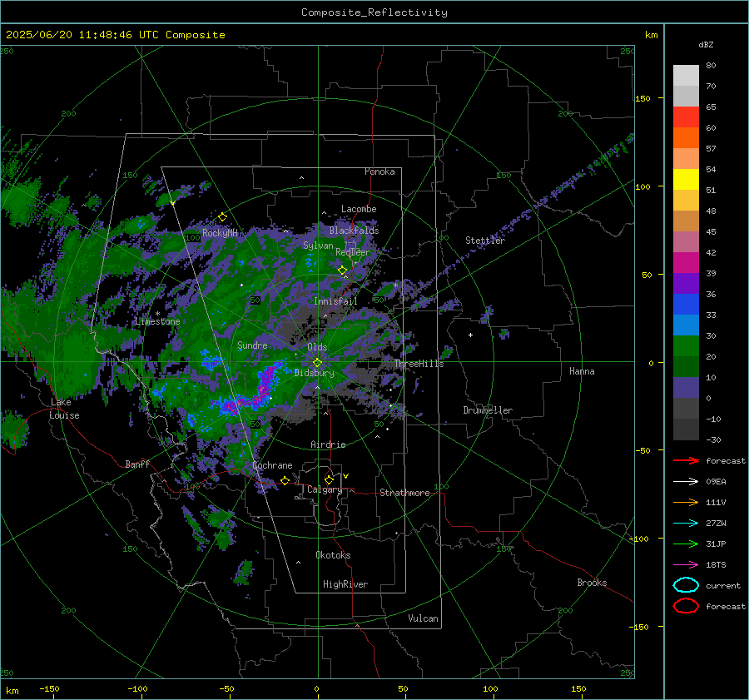This screenshot has height=700, width=749.
Task: Click the Okotoks label
Action: 333,555
